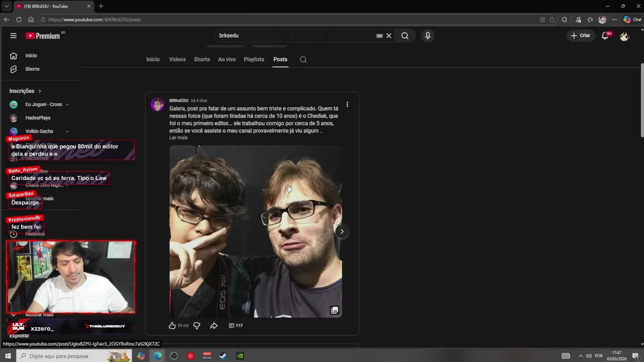Focus the Windows taskbar search box
The image size is (644, 362).
pyautogui.click(x=74, y=356)
